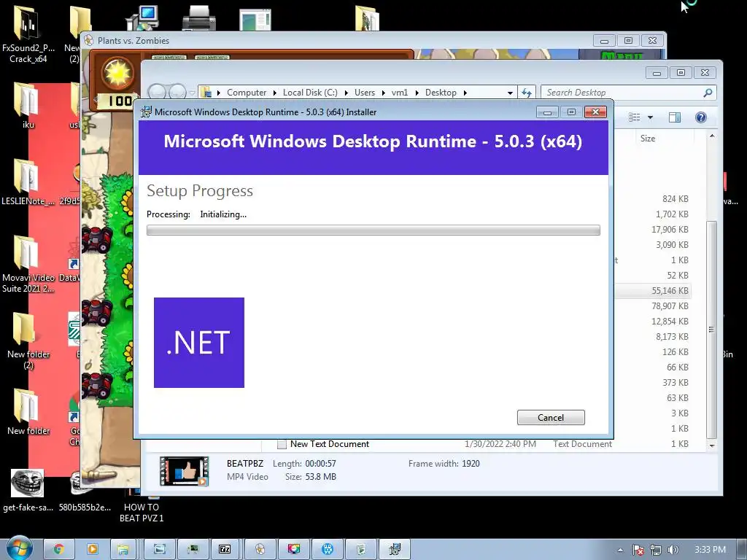Select Local Disk (C:) breadcrumb

pos(310,93)
